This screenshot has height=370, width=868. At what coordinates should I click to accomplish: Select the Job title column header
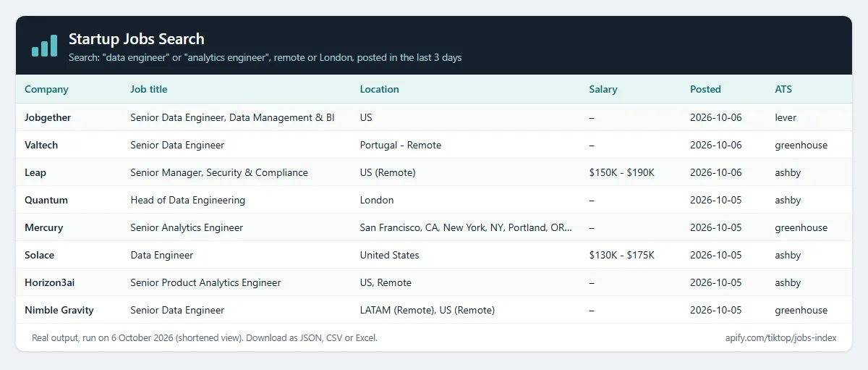(148, 90)
